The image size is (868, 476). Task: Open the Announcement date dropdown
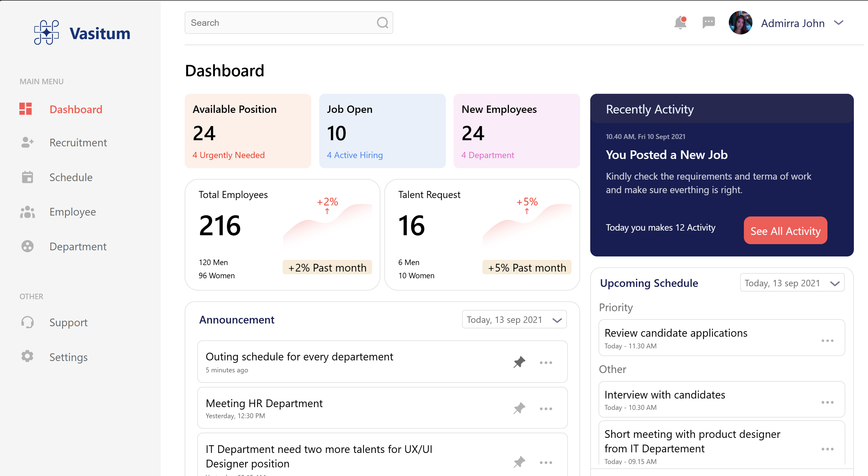(514, 319)
